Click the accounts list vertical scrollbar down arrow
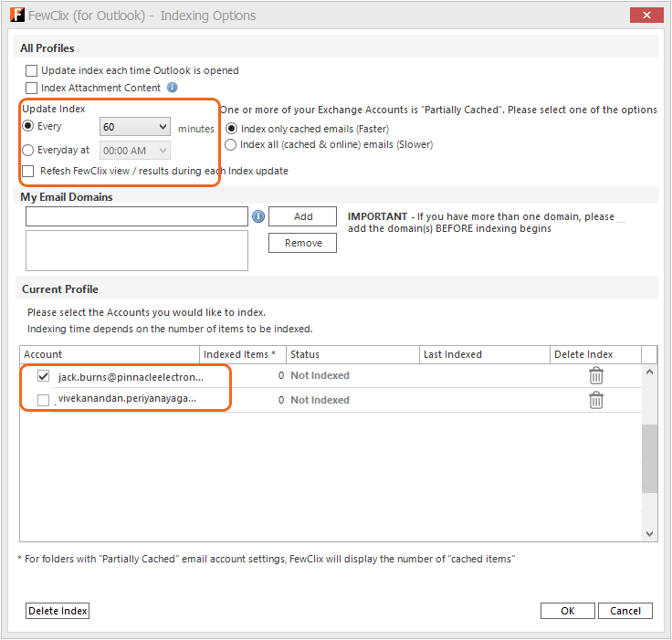 click(x=649, y=532)
